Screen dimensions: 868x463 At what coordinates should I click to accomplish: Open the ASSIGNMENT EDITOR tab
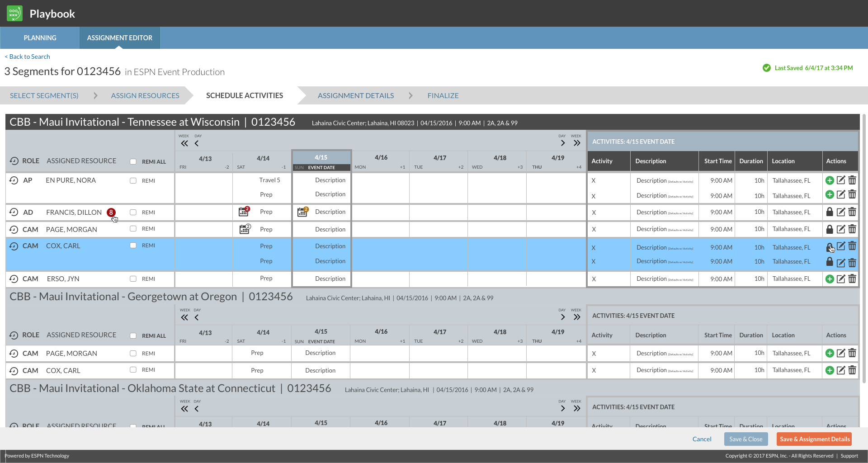coord(120,38)
